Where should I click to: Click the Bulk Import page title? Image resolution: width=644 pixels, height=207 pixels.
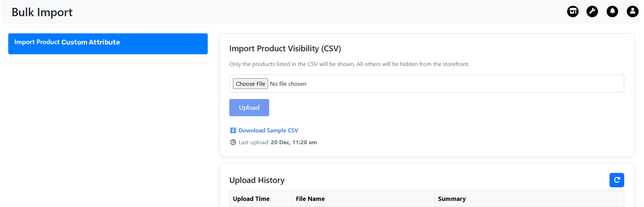coord(42,12)
